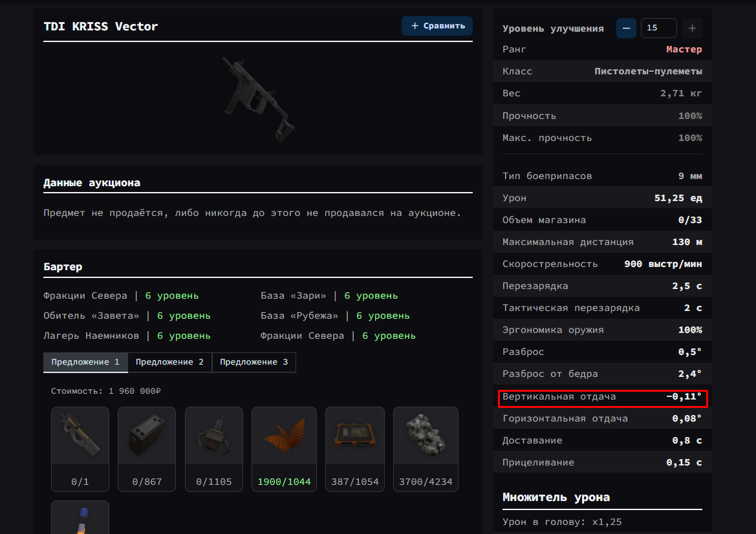Increase upgrade level with plus button
Viewport: 756px width, 534px height.
pos(692,28)
